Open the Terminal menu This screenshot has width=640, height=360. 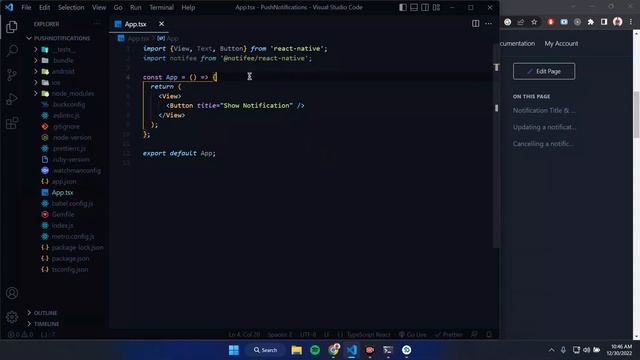(161, 7)
